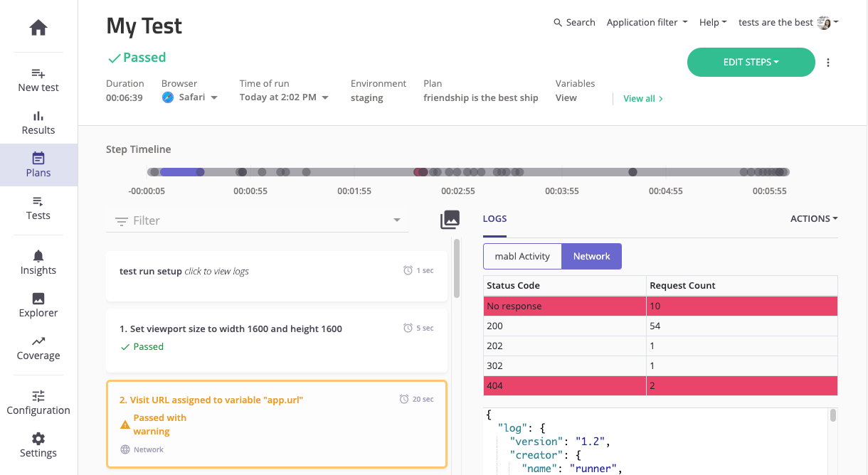The height and width of the screenshot is (475, 868).
Task: Open the tests are the best account menu
Action: [788, 23]
